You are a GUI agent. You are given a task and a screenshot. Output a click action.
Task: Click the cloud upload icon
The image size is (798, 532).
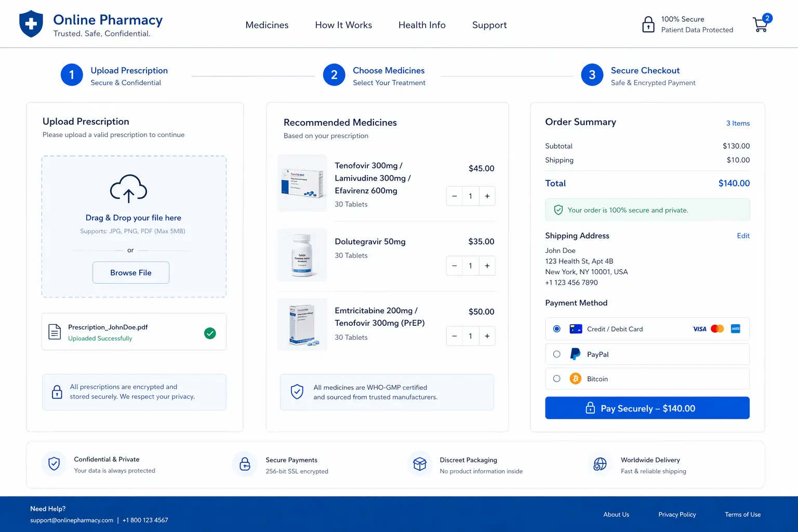coord(128,188)
